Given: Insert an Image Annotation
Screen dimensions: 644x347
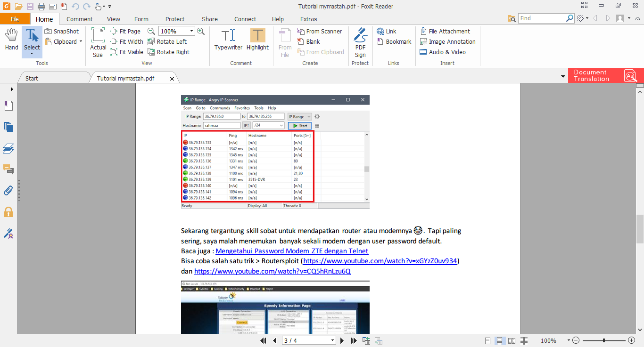Looking at the screenshot, I should pyautogui.click(x=448, y=41).
